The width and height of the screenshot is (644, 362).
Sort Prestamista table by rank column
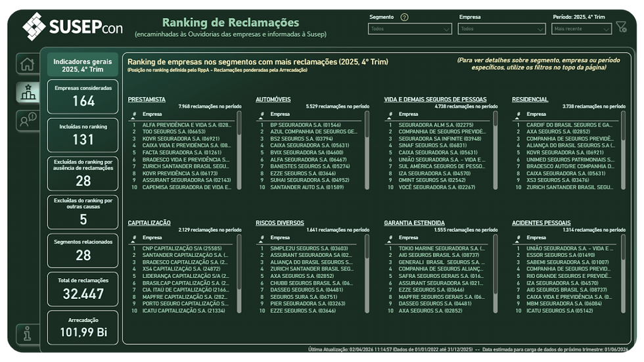click(134, 114)
